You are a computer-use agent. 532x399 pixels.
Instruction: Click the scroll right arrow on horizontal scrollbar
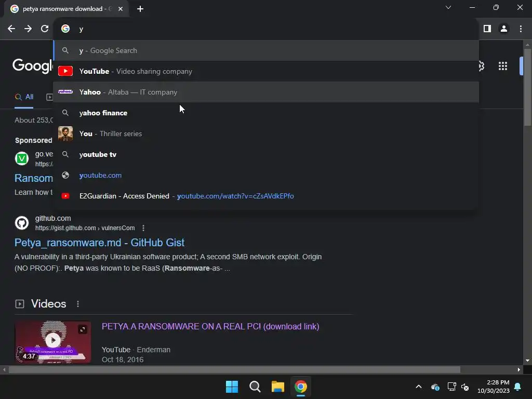point(519,370)
